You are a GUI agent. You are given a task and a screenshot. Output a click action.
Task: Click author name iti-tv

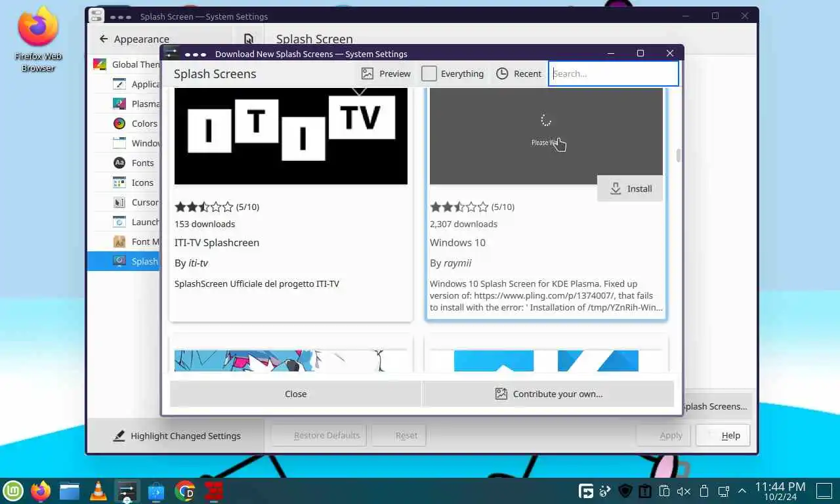pyautogui.click(x=198, y=262)
